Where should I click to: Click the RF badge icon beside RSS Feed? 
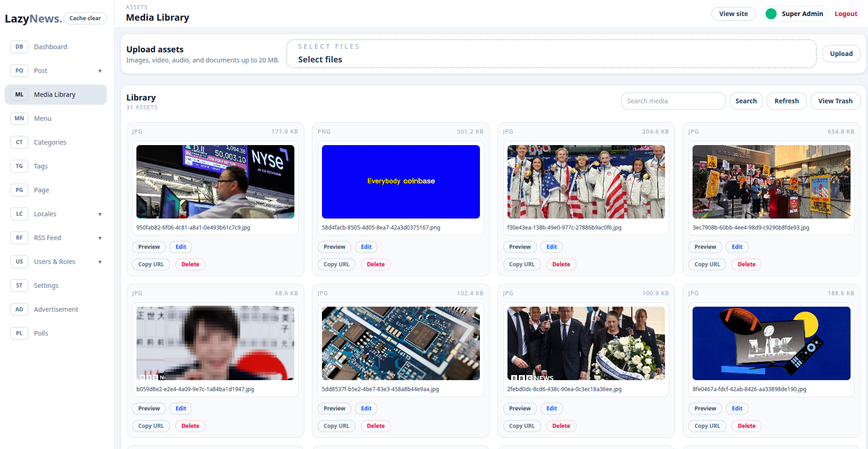[19, 238]
